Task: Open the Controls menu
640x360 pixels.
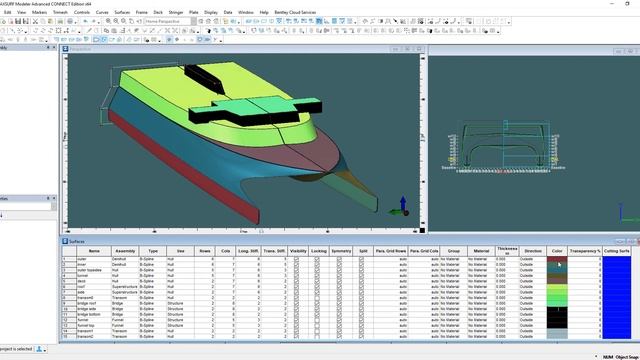Action: tap(82, 12)
